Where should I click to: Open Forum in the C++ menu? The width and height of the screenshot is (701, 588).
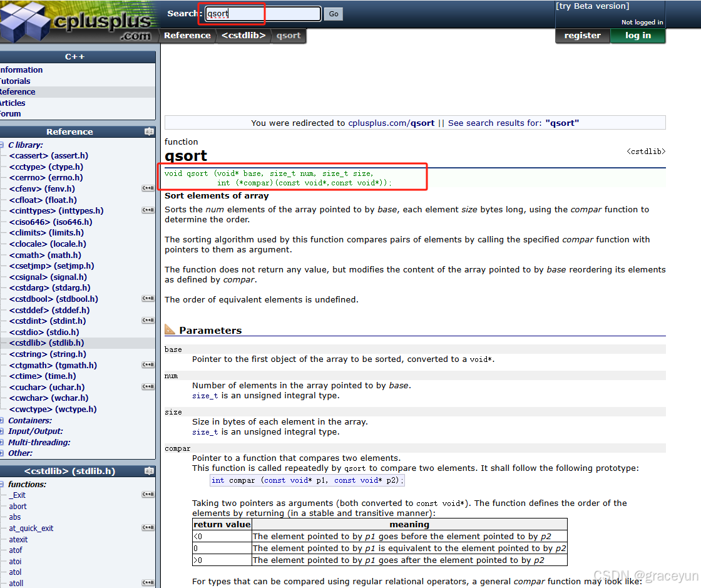coord(10,113)
